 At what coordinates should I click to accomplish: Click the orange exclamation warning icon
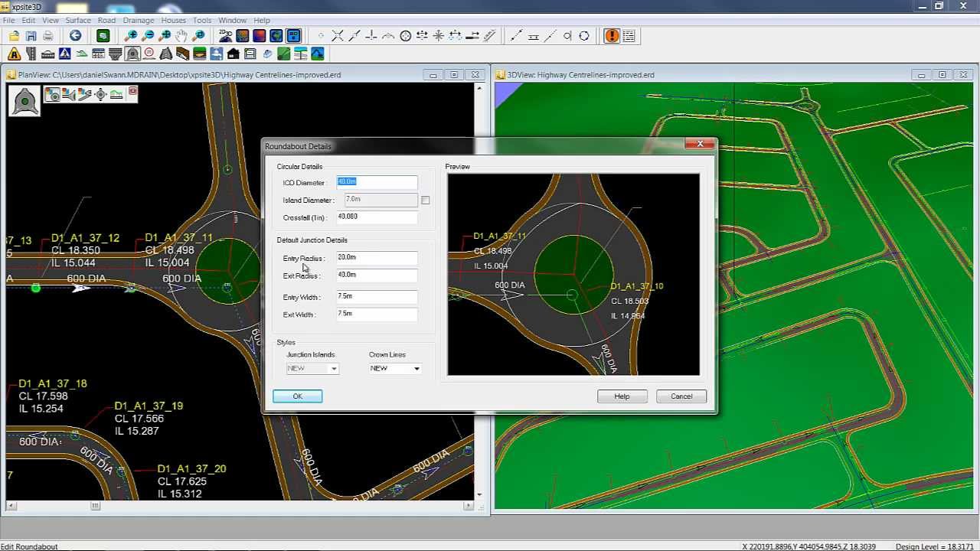tap(611, 36)
